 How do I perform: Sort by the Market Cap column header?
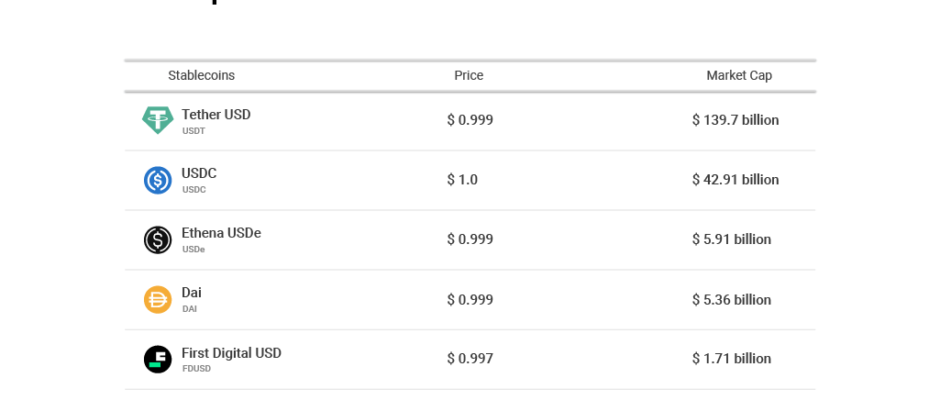pyautogui.click(x=739, y=76)
